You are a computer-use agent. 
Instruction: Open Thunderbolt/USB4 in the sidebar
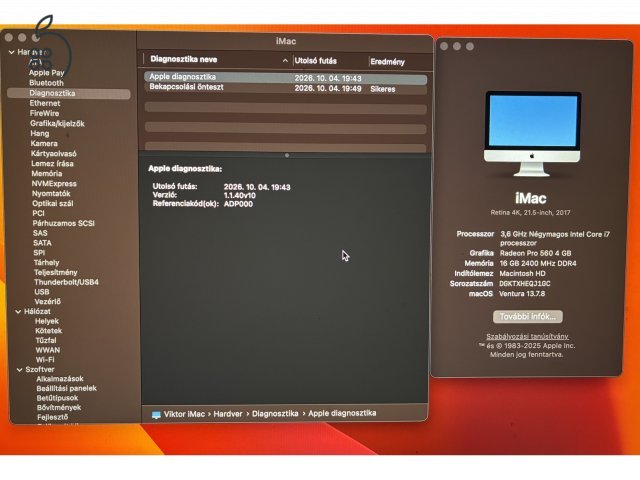66,282
